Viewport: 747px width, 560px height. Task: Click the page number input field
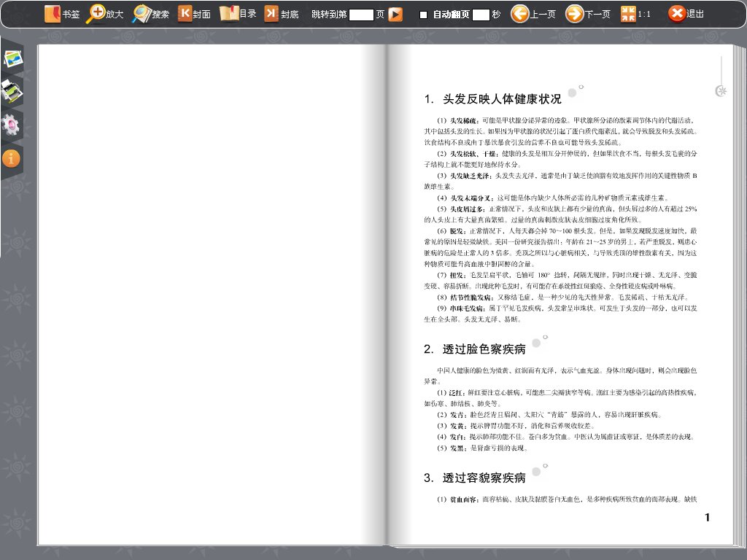(361, 15)
